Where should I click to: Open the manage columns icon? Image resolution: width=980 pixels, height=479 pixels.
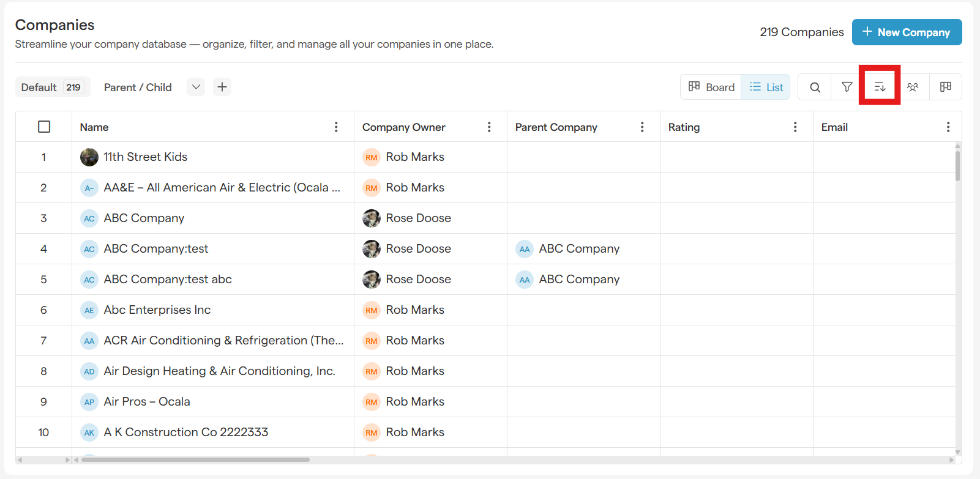(x=946, y=87)
